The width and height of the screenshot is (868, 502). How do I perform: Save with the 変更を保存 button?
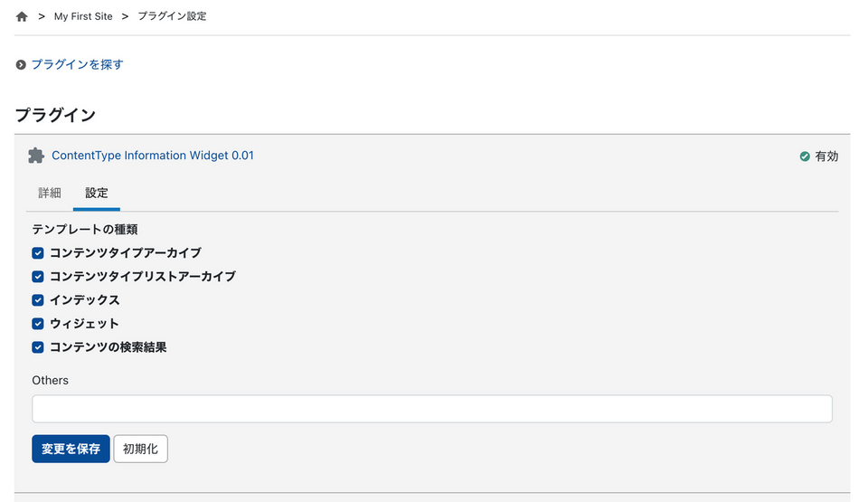coord(71,449)
